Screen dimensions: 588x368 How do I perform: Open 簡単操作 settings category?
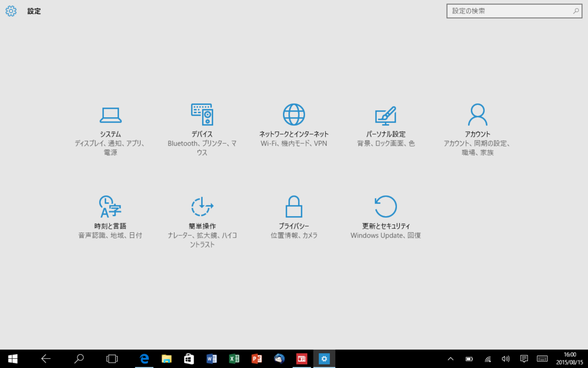[202, 216]
